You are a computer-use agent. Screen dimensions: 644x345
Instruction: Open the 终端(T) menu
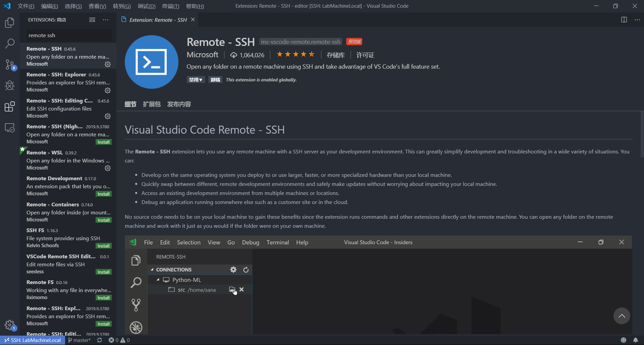click(171, 6)
